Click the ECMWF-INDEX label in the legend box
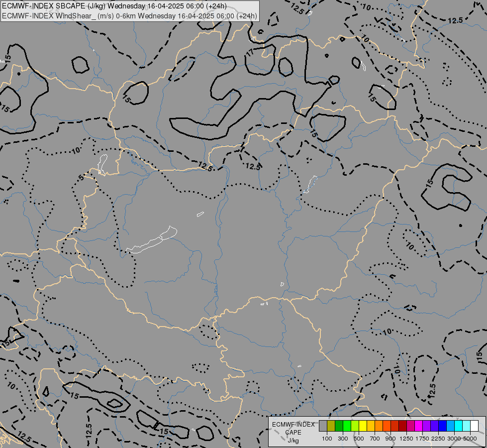 pyautogui.click(x=293, y=425)
